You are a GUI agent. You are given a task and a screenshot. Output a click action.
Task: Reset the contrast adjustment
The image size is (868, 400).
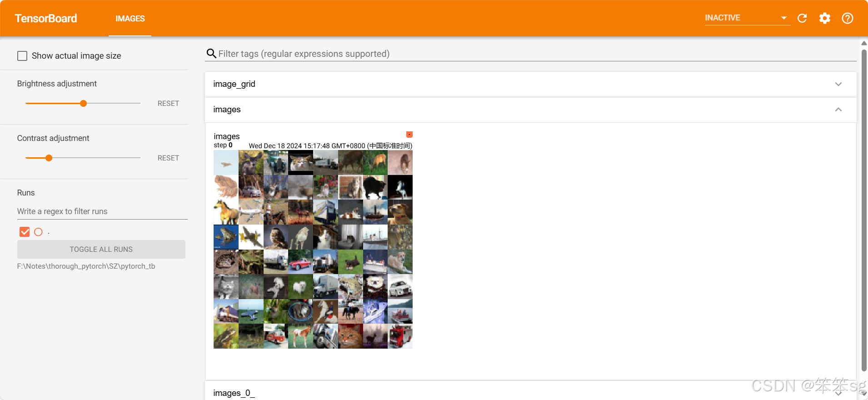pos(168,158)
